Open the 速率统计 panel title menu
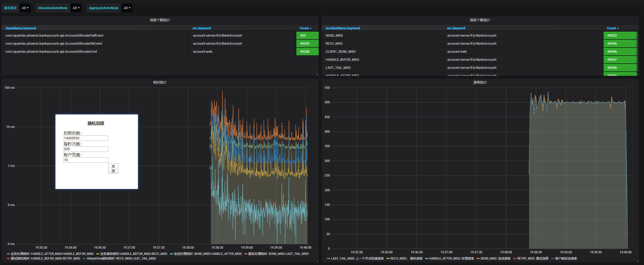The width and height of the screenshot is (644, 265). pyautogui.click(x=480, y=82)
